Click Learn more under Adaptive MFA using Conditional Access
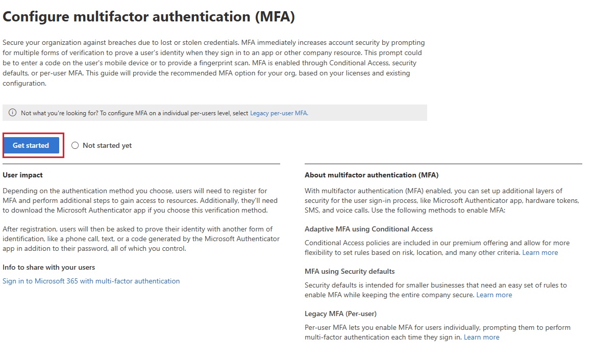593x364 pixels. [x=540, y=253]
